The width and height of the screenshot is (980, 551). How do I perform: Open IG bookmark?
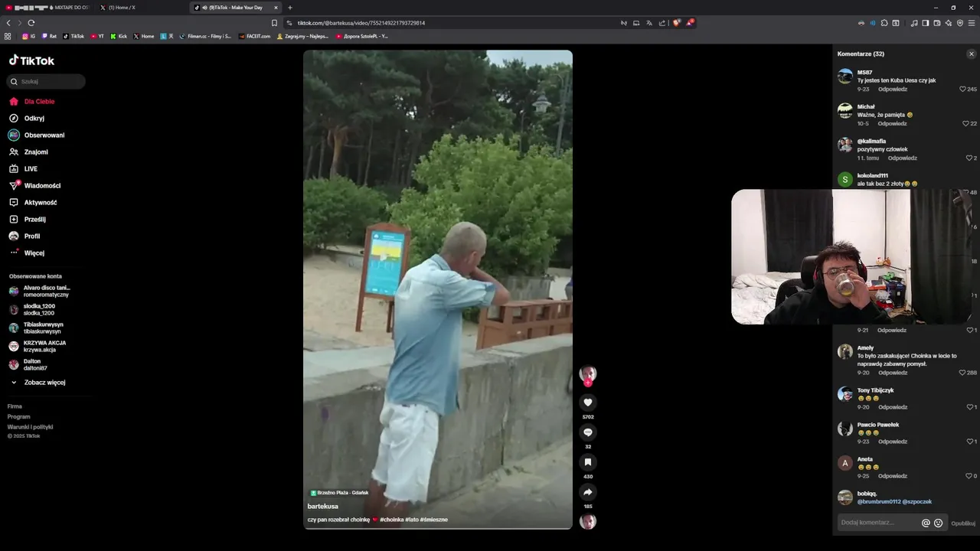(x=29, y=36)
